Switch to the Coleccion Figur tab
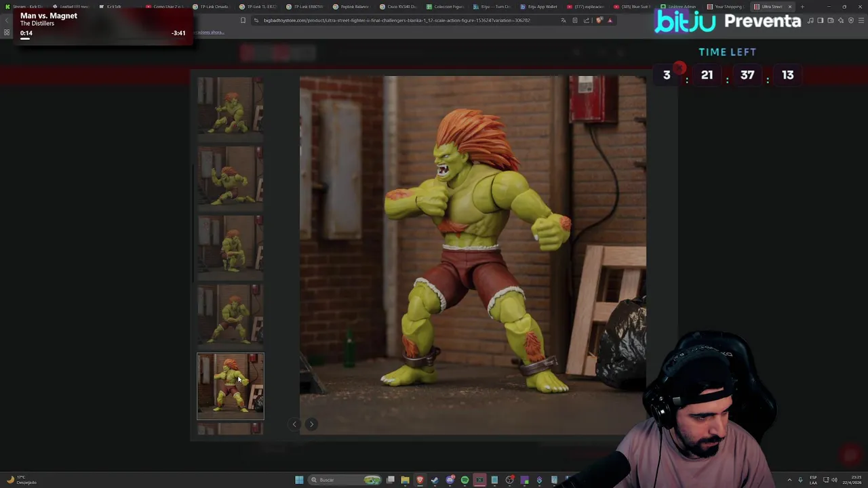 coord(445,7)
